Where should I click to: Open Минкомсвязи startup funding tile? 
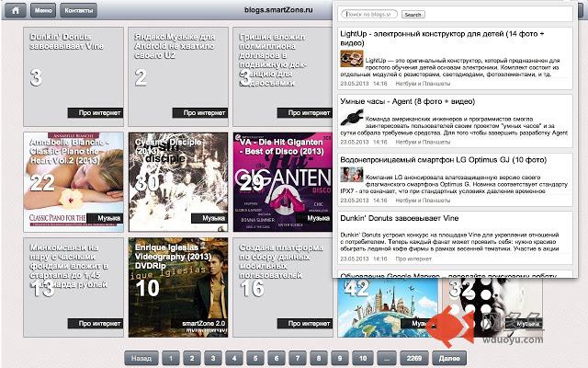[73, 287]
